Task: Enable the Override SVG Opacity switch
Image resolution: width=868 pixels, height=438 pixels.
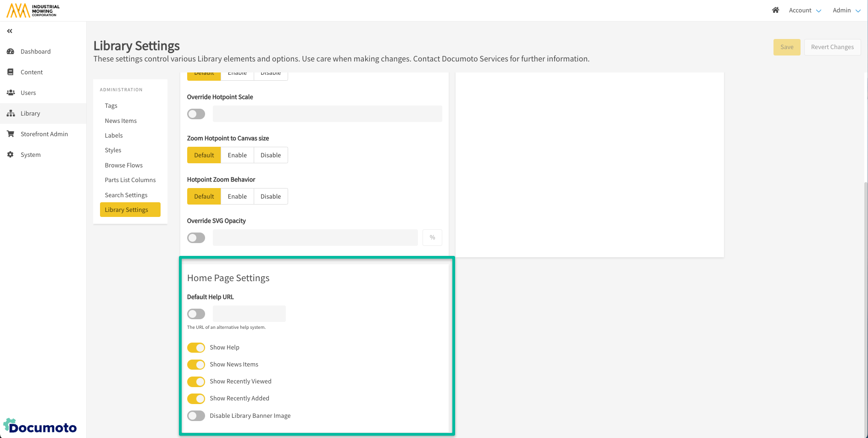Action: 196,238
